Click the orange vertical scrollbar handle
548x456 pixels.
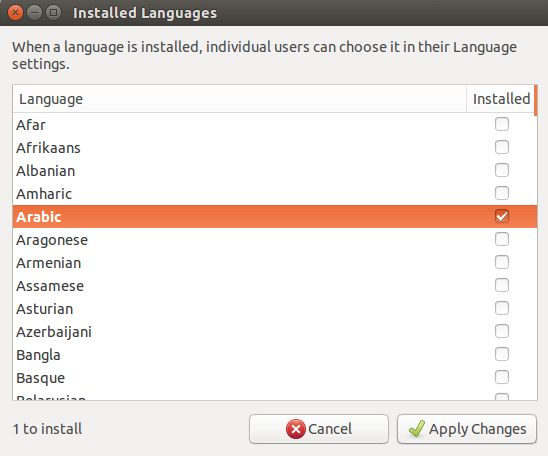(x=536, y=101)
